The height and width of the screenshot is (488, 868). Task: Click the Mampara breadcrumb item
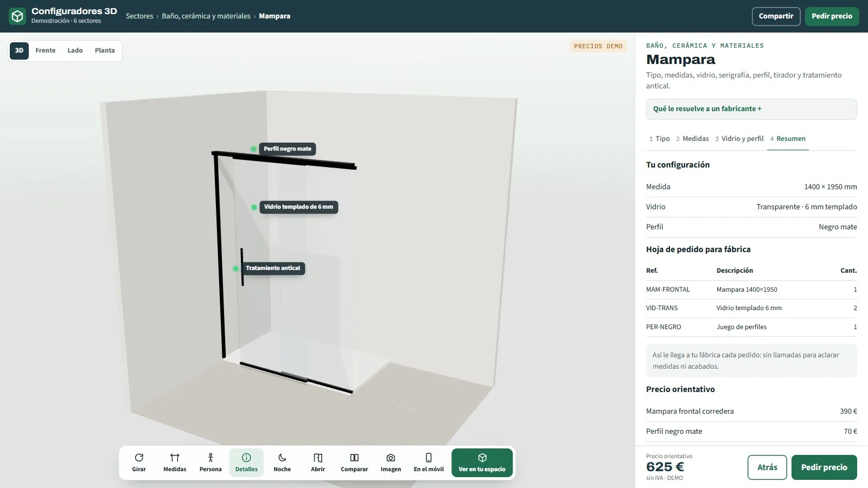275,16
